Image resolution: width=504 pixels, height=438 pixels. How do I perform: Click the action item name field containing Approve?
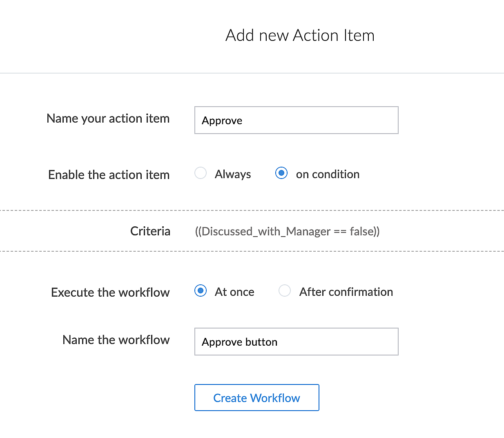pyautogui.click(x=296, y=120)
